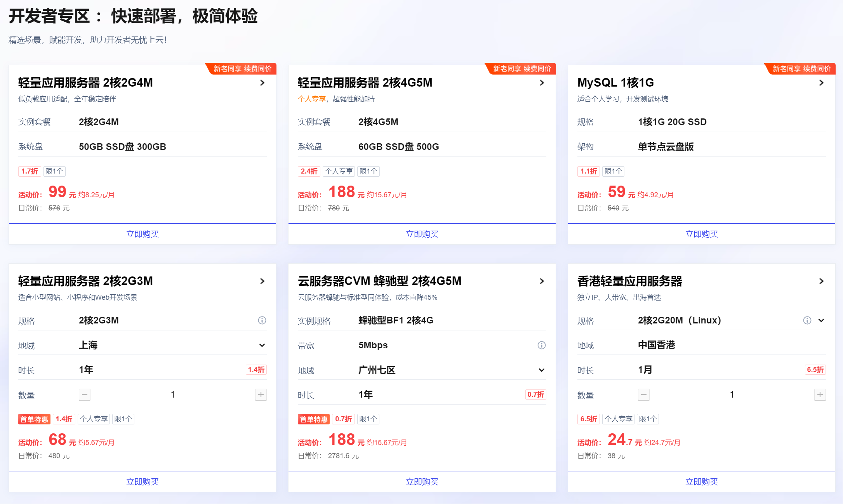Open arrow on 轻量应用服务器 2核4G5M card
The width and height of the screenshot is (843, 504).
(x=542, y=83)
